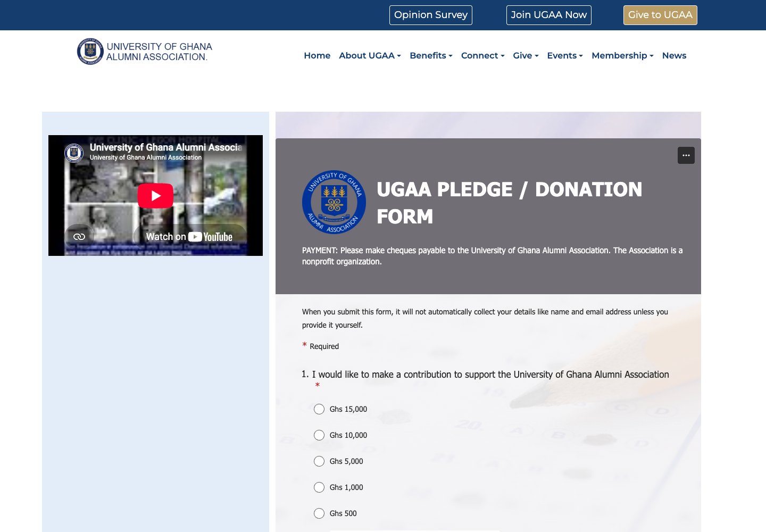766x532 pixels.
Task: Expand the About UGAA dropdown menu
Action: [x=370, y=55]
